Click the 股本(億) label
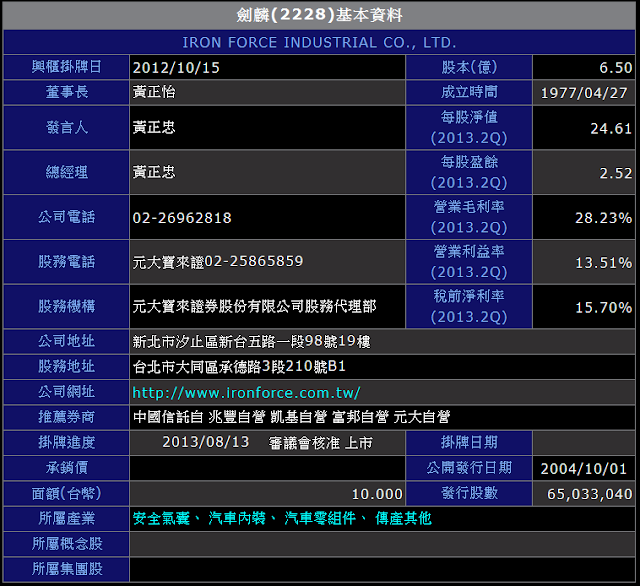Image resolution: width=640 pixels, height=586 pixels. (469, 67)
